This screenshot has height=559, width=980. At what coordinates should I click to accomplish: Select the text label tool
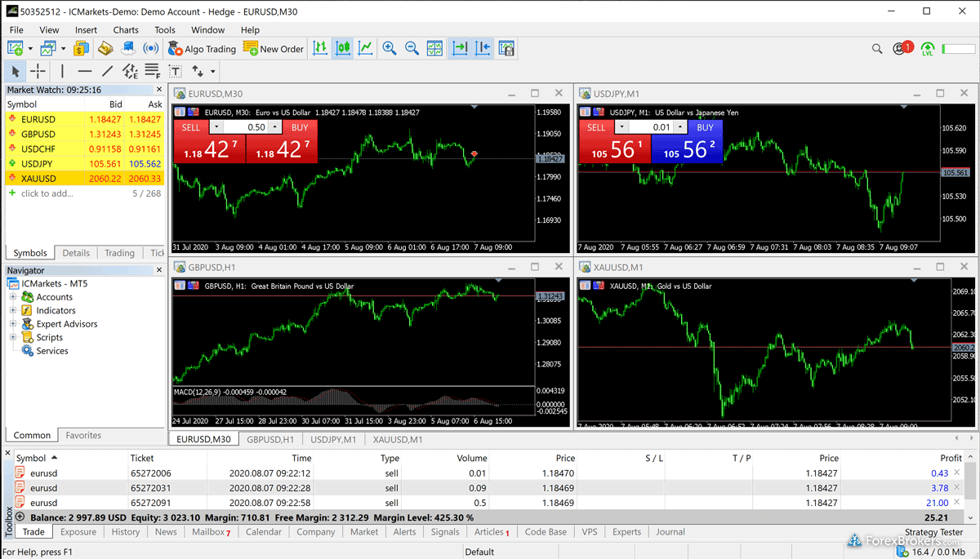pos(175,72)
